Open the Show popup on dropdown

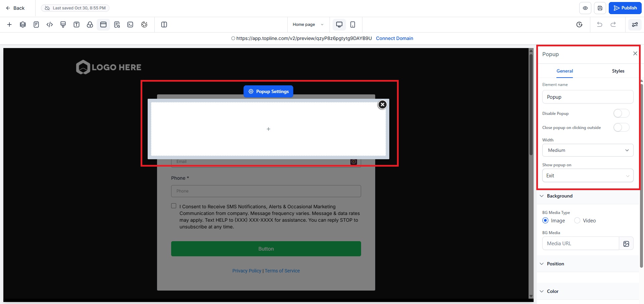pos(588,175)
